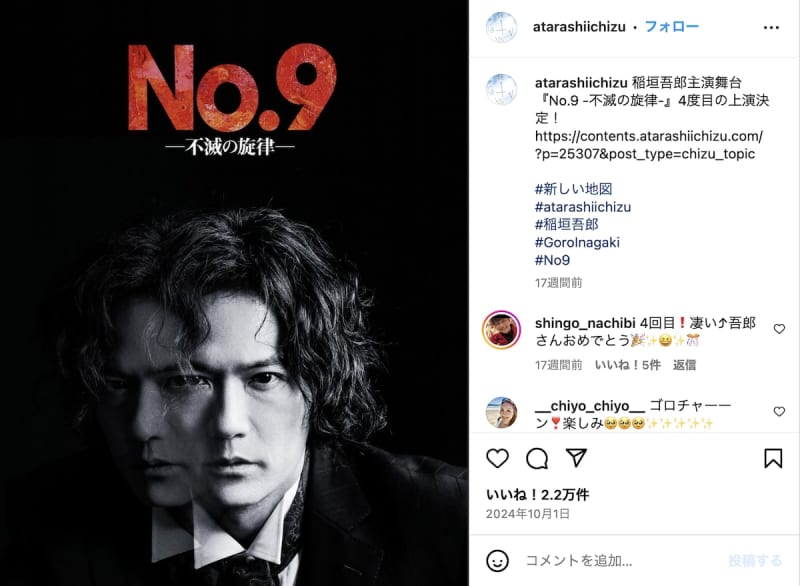View the いいね！2.2万件 likes list
The width and height of the screenshot is (800, 586).
coord(538,494)
